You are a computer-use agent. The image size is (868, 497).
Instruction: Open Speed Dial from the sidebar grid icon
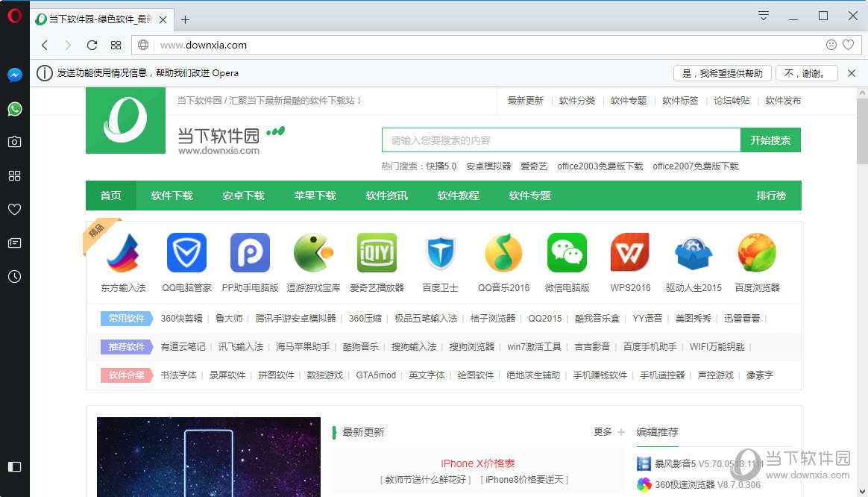(14, 175)
